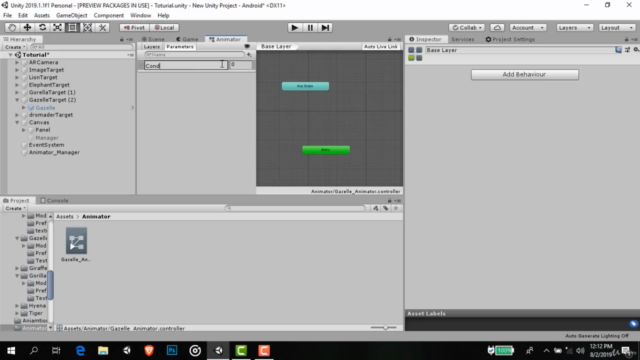
Task: Switch to the Scene tab
Action: click(x=153, y=39)
